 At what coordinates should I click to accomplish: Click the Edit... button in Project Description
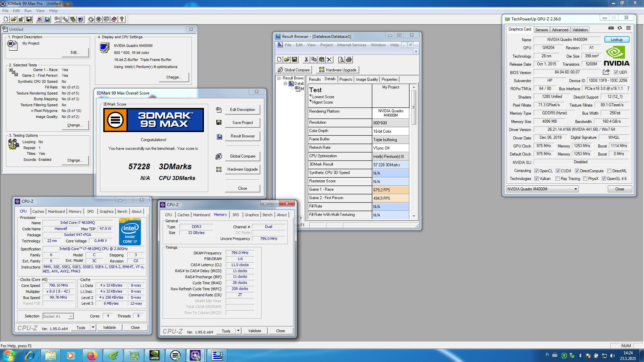tap(75, 52)
